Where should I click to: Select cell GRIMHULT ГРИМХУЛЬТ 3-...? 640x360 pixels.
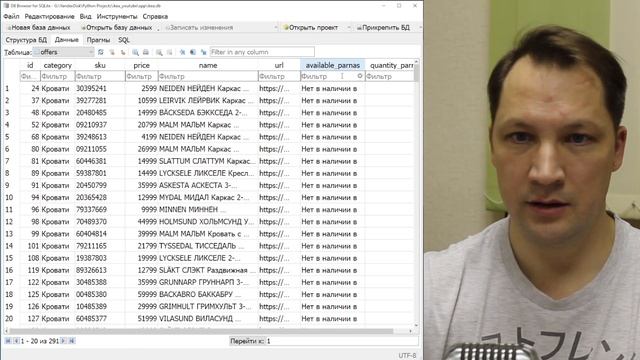208,307
